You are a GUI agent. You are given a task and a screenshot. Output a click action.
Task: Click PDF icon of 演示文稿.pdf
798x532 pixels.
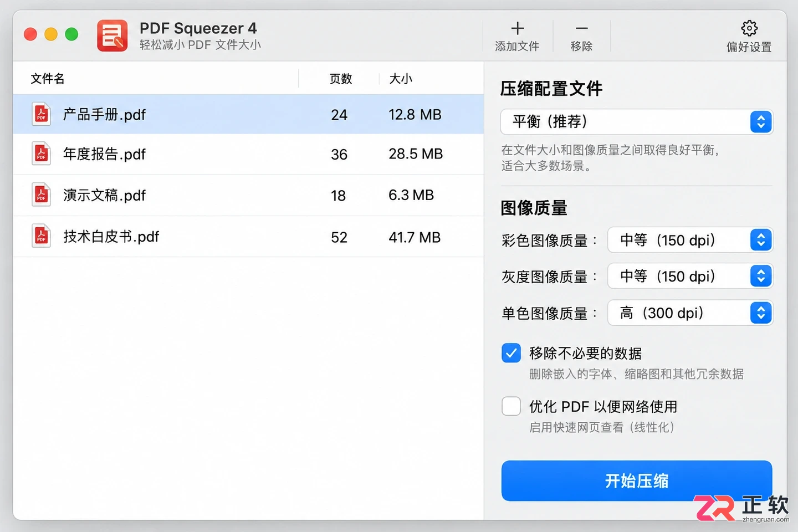(41, 195)
